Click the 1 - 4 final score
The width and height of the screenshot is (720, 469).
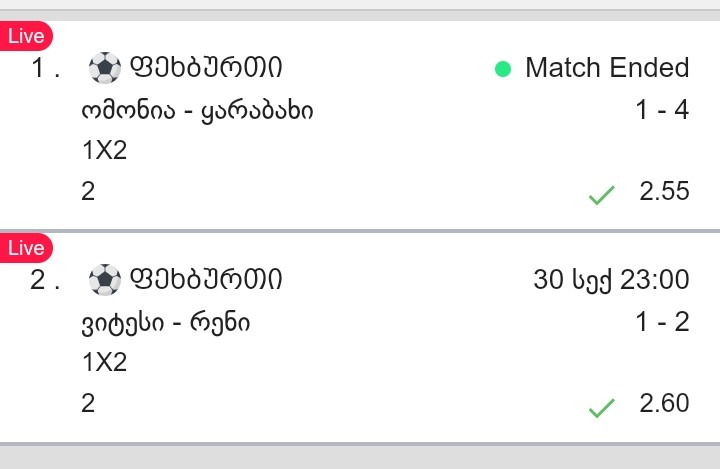click(x=662, y=110)
